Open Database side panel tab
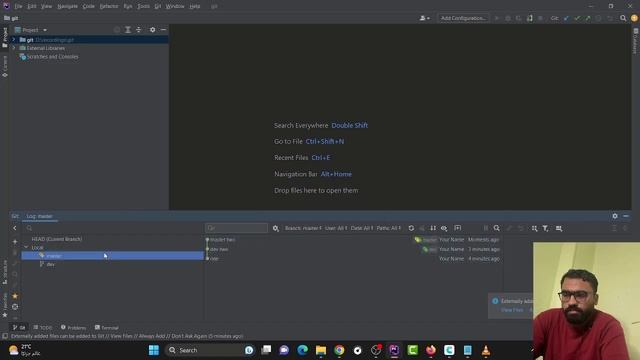The height and width of the screenshot is (360, 640). click(636, 41)
